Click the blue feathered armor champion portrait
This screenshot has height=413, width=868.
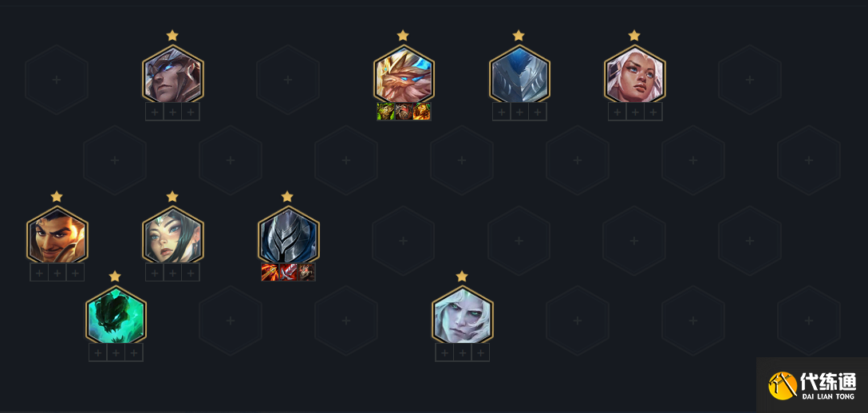click(519, 75)
